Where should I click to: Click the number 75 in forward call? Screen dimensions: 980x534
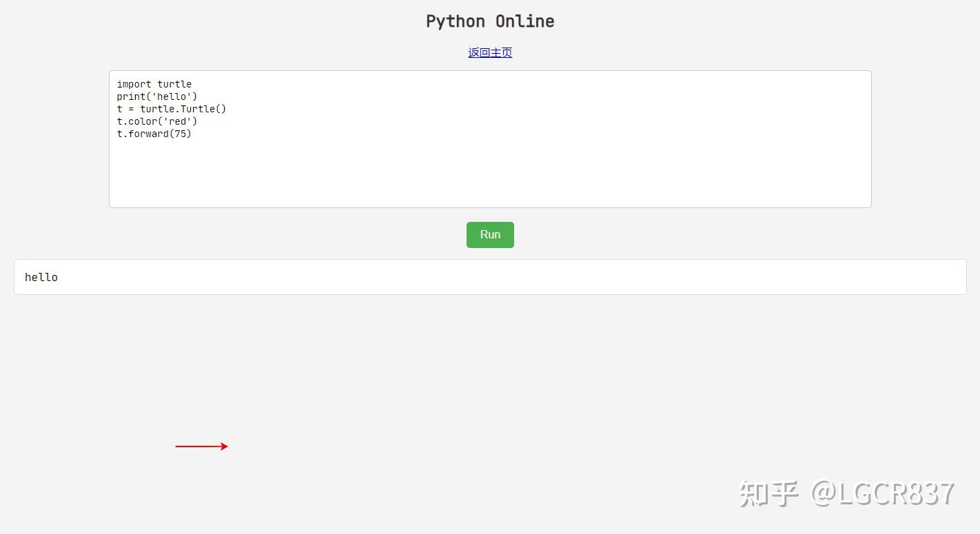click(x=181, y=134)
